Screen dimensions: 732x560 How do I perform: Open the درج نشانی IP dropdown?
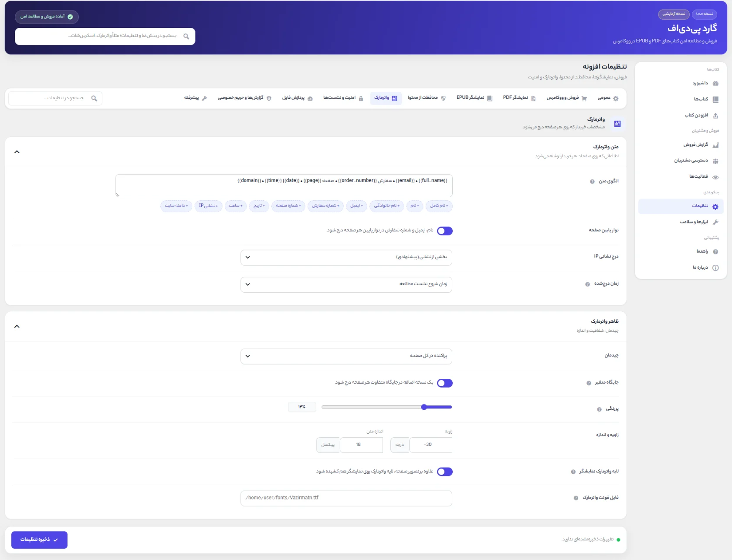pyautogui.click(x=346, y=257)
